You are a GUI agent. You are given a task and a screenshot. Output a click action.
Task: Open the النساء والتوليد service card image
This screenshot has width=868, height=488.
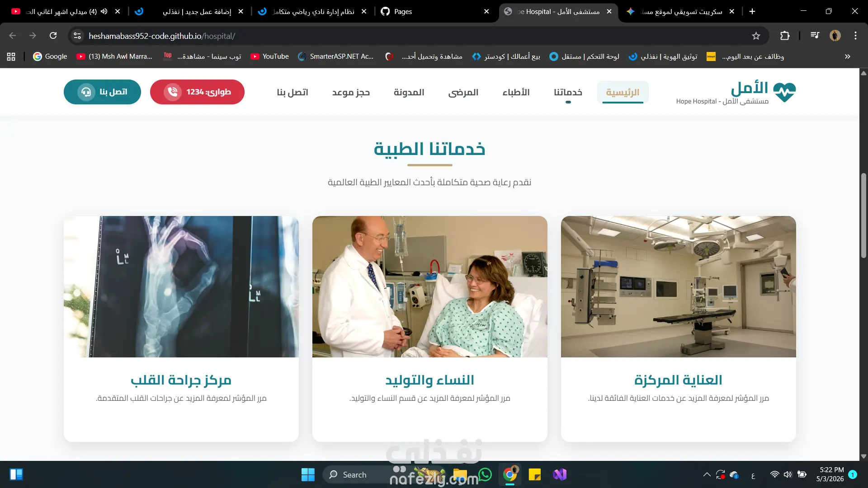(x=429, y=286)
